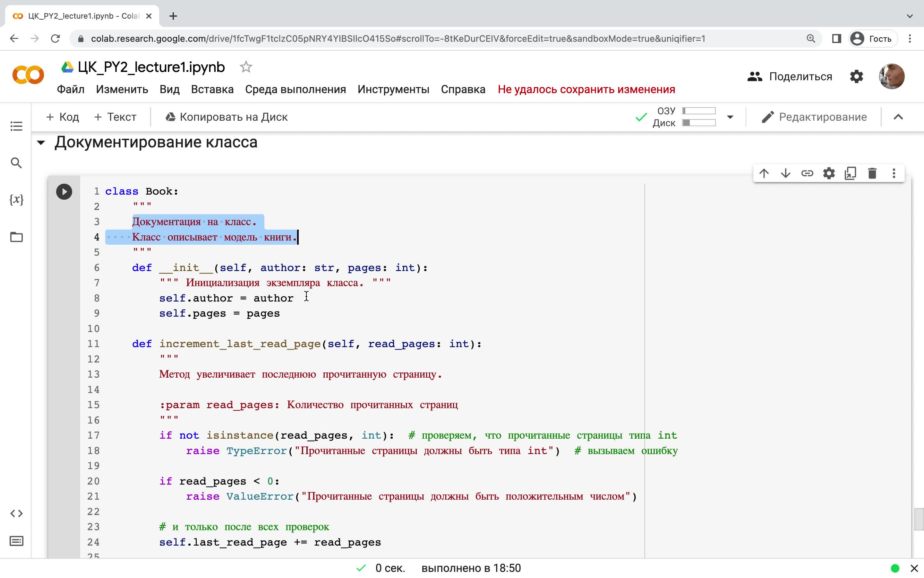The width and height of the screenshot is (924, 578).
Task: Close the bottom status bar
Action: (914, 568)
